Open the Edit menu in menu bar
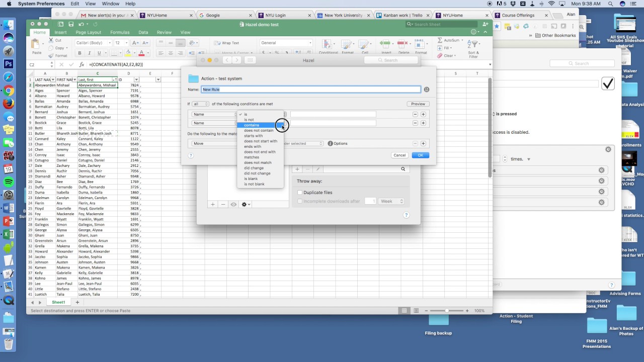644x362 pixels. [x=74, y=4]
